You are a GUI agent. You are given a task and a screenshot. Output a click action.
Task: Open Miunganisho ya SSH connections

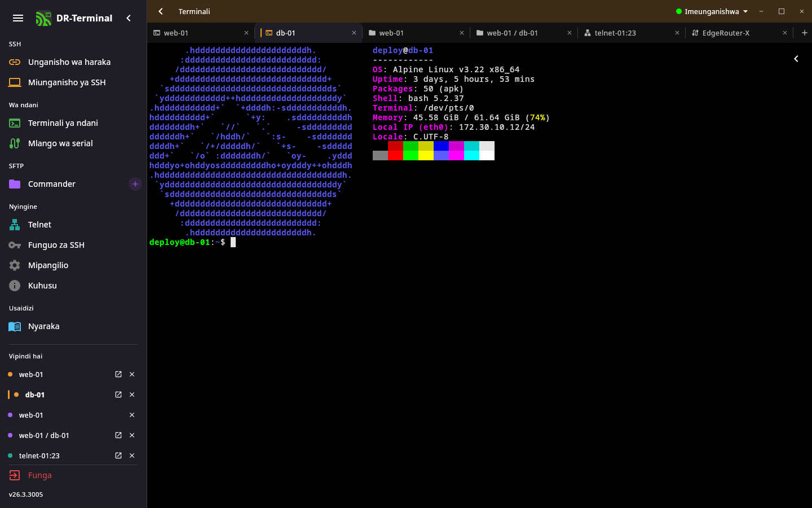(x=73, y=82)
